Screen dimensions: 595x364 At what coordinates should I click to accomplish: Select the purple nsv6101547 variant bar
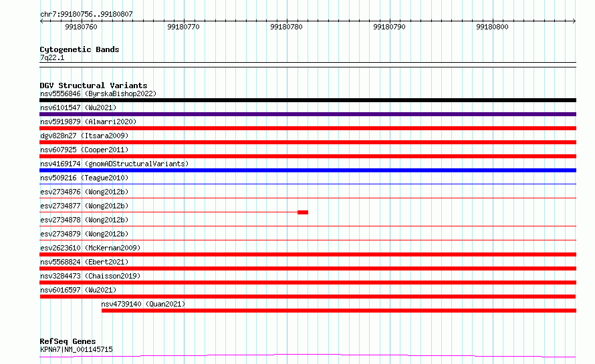308,114
